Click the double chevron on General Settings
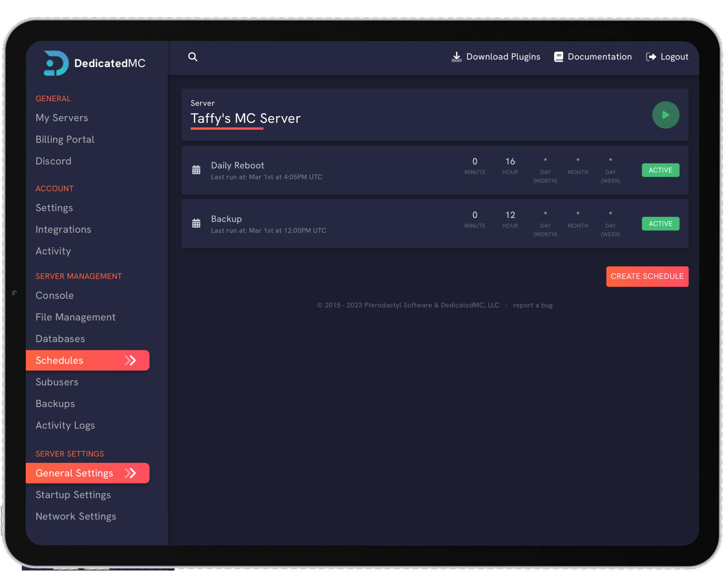Screen dimensions: 728x587 coord(130,473)
